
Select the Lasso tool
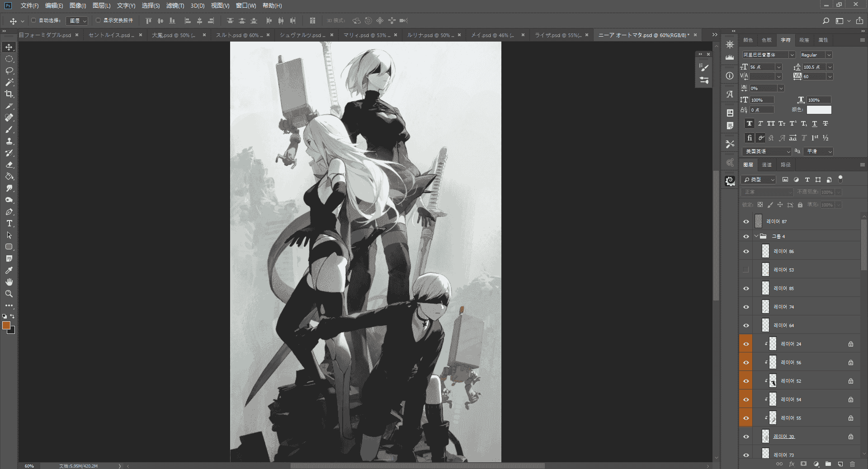pos(9,71)
